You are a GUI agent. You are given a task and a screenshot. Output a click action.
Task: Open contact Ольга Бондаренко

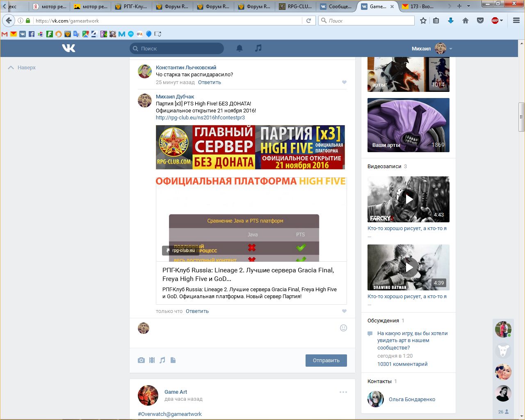click(x=412, y=399)
